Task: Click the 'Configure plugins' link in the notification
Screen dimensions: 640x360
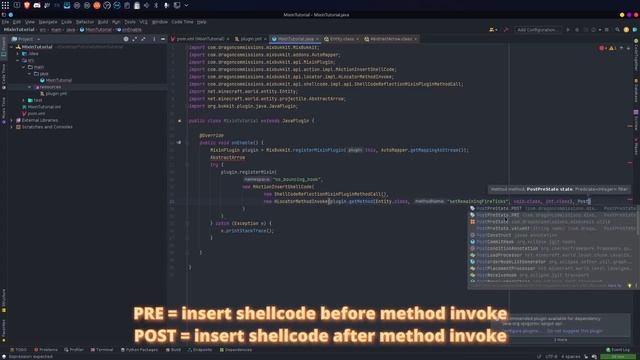Action: pyautogui.click(x=520, y=331)
